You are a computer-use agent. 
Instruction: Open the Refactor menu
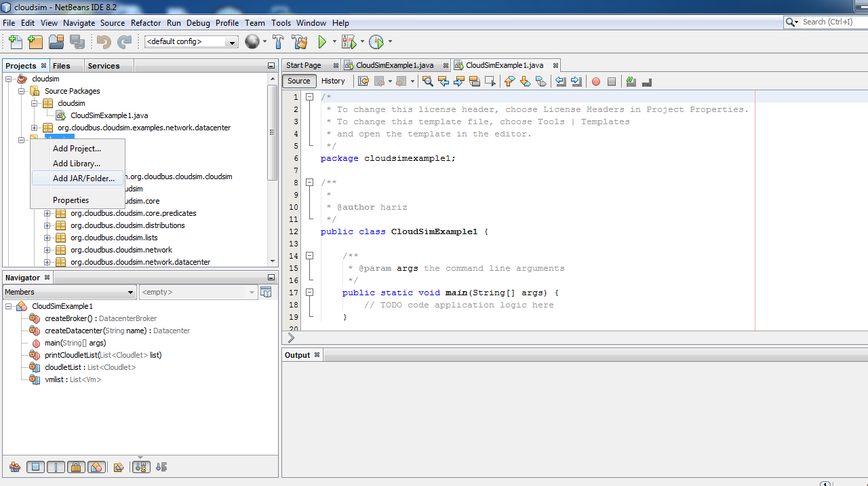146,22
